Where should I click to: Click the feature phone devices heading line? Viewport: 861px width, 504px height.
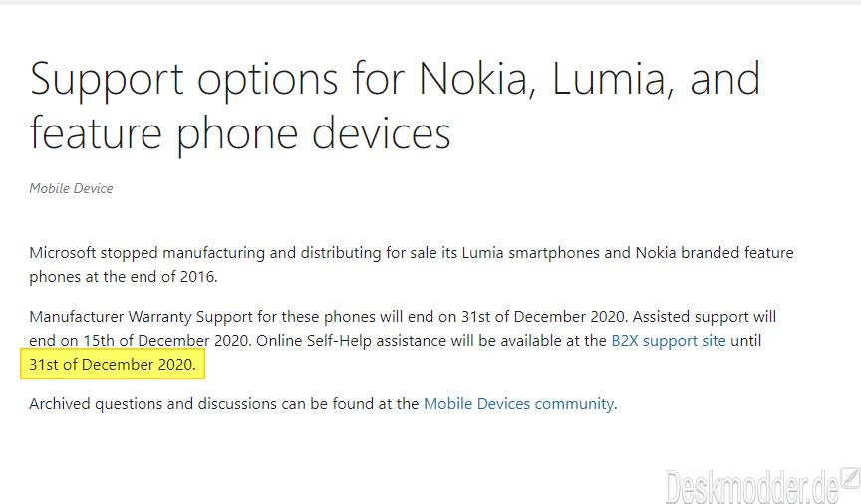click(240, 135)
